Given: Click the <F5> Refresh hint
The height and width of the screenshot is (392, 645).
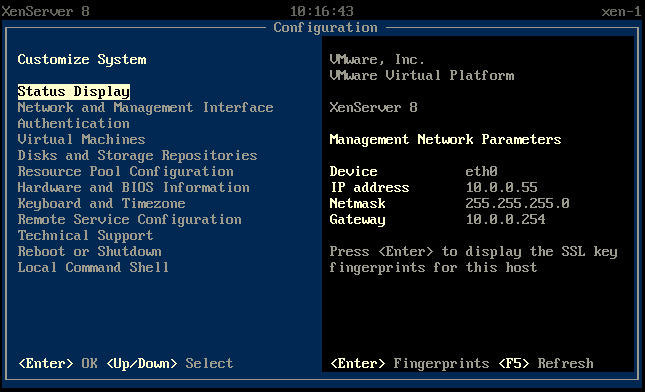Looking at the screenshot, I should coord(546,364).
